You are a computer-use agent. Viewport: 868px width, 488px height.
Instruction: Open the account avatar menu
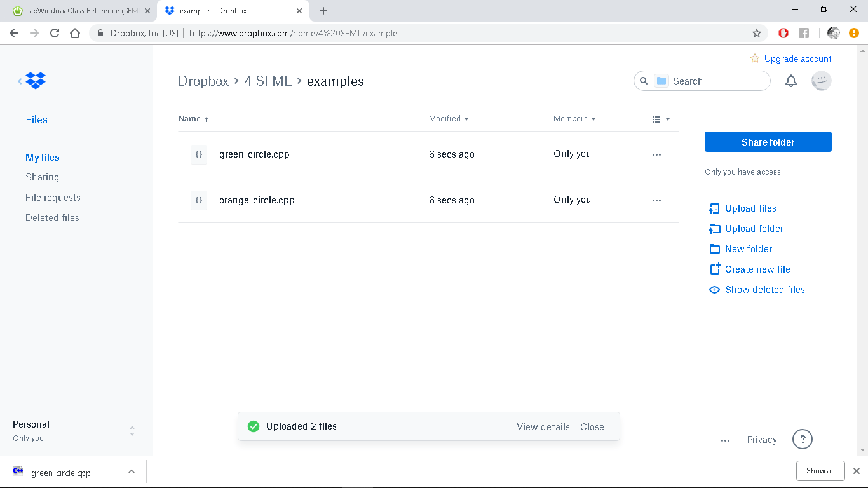821,81
